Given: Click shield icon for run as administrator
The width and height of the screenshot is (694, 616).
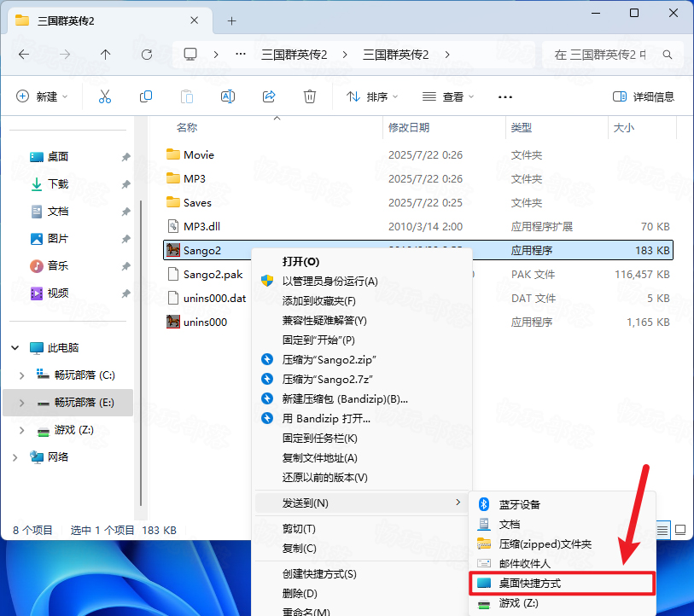Looking at the screenshot, I should tap(267, 281).
